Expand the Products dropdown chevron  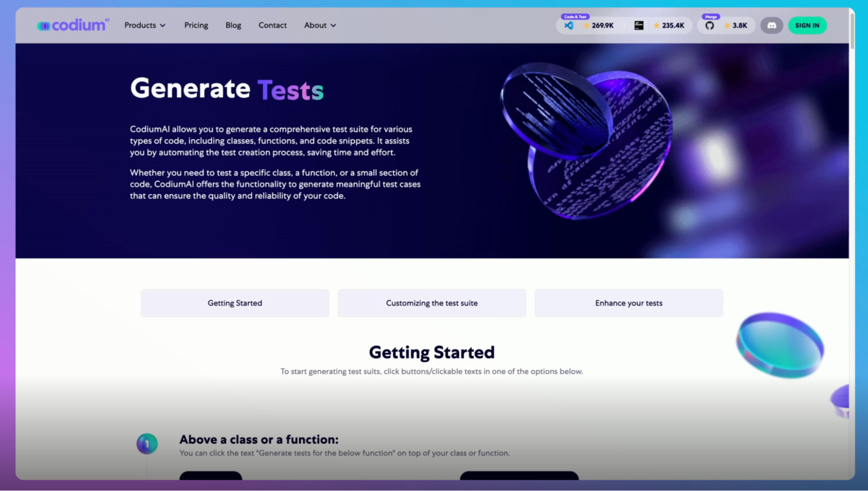coord(163,26)
